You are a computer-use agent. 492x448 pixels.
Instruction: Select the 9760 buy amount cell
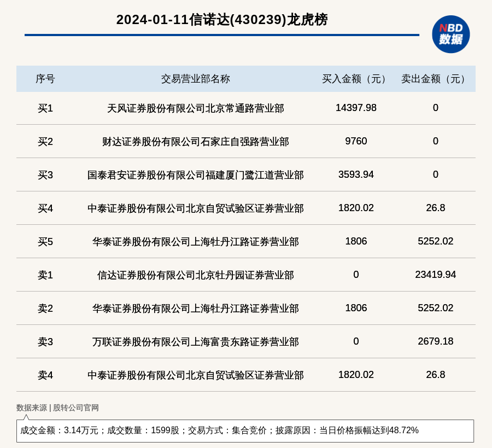(x=356, y=141)
